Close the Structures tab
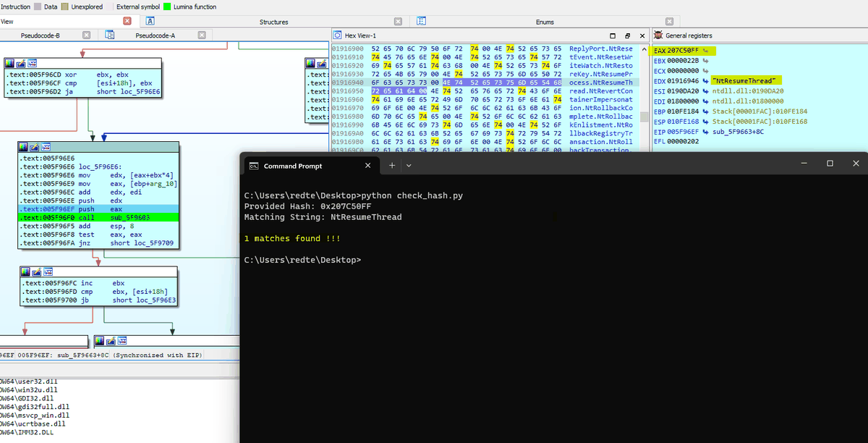This screenshot has width=868, height=443. (399, 22)
